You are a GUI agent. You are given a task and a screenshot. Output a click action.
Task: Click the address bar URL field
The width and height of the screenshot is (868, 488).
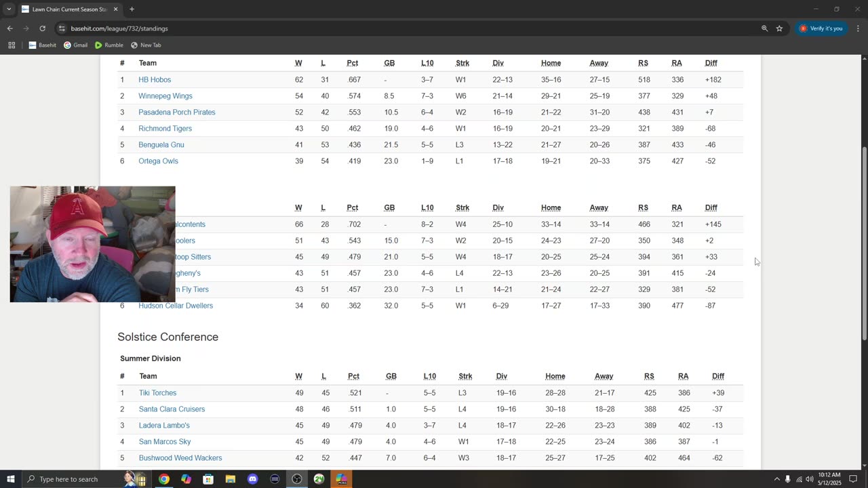407,28
